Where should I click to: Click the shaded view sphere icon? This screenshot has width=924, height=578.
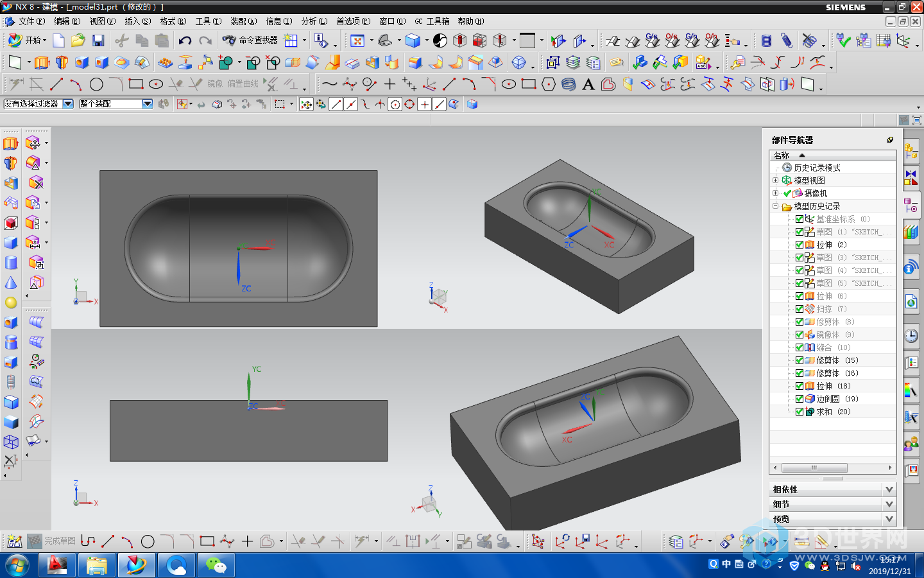pyautogui.click(x=440, y=40)
